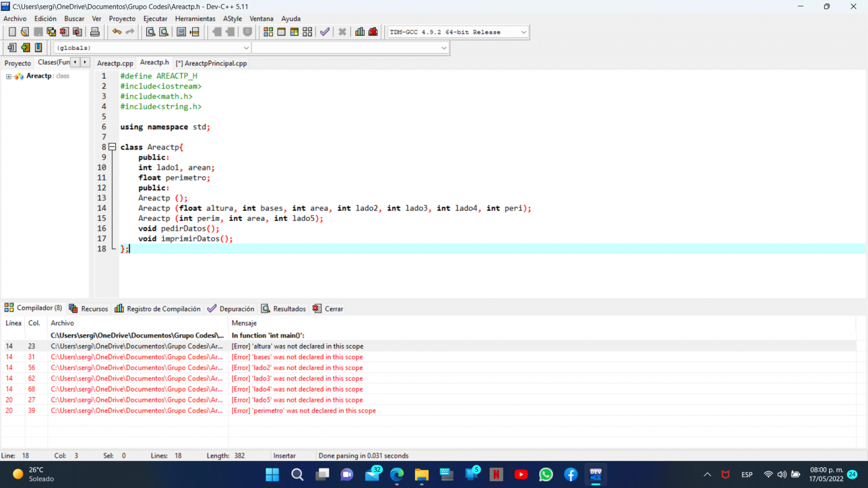Open File Explorer from taskbar
This screenshot has width=868, height=488.
(x=422, y=475)
